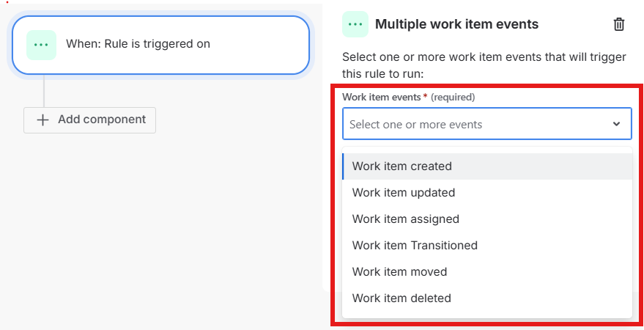The width and height of the screenshot is (644, 330).
Task: Click the plus icon next to Add component
Action: pyautogui.click(x=43, y=120)
